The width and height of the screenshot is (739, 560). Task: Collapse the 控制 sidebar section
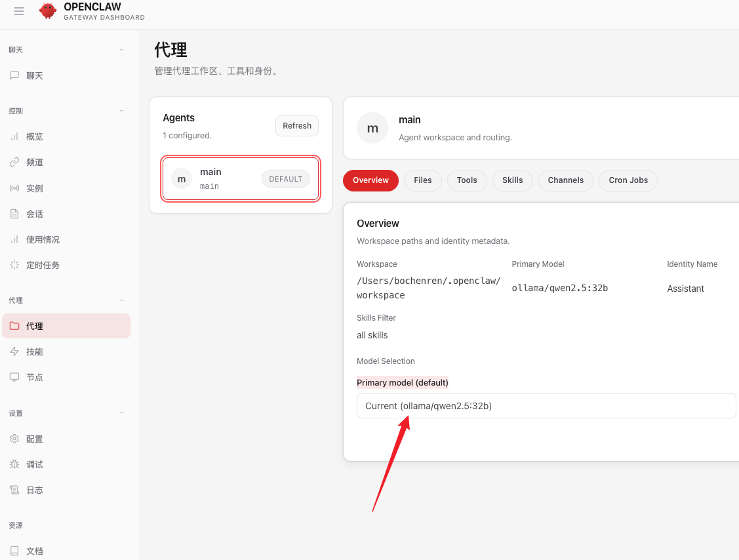click(x=121, y=111)
